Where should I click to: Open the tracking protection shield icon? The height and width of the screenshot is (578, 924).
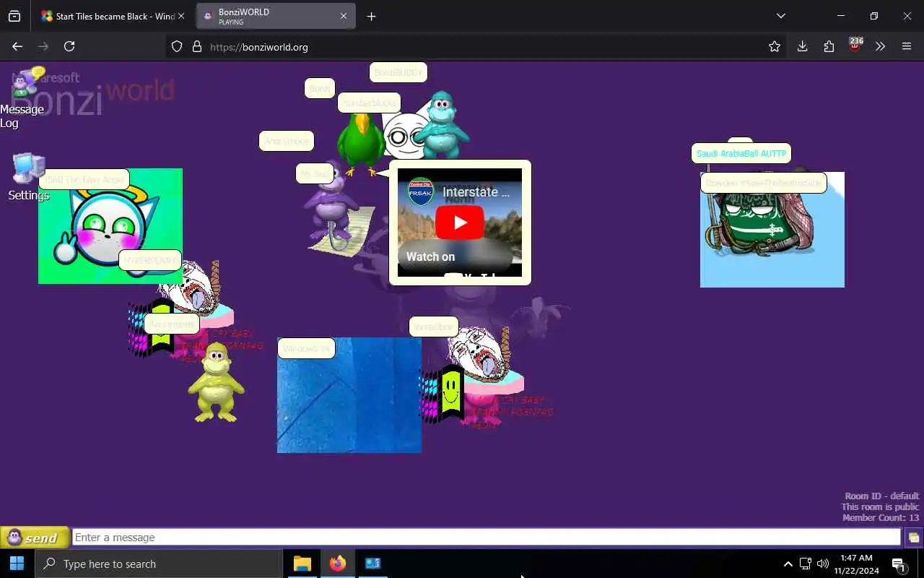click(177, 47)
